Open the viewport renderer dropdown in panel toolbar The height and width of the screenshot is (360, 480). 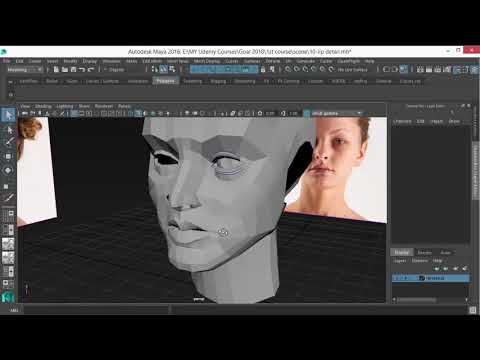pyautogui.click(x=337, y=114)
